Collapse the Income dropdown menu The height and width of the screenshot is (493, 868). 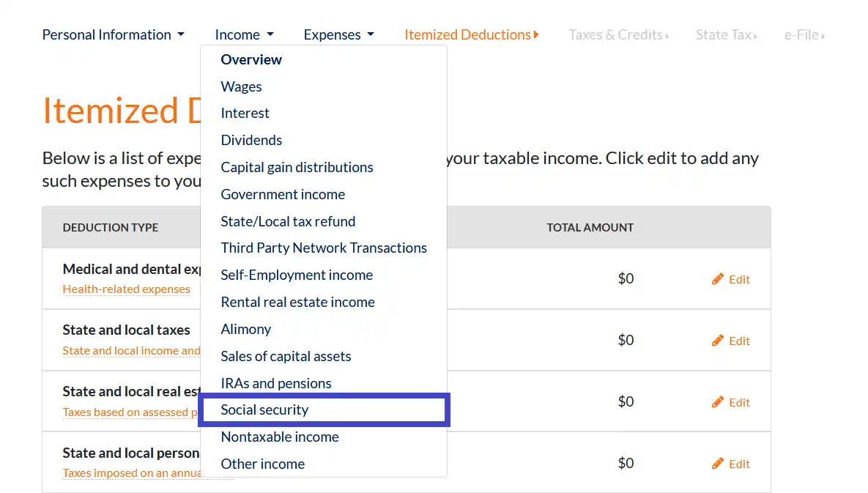pyautogui.click(x=244, y=34)
